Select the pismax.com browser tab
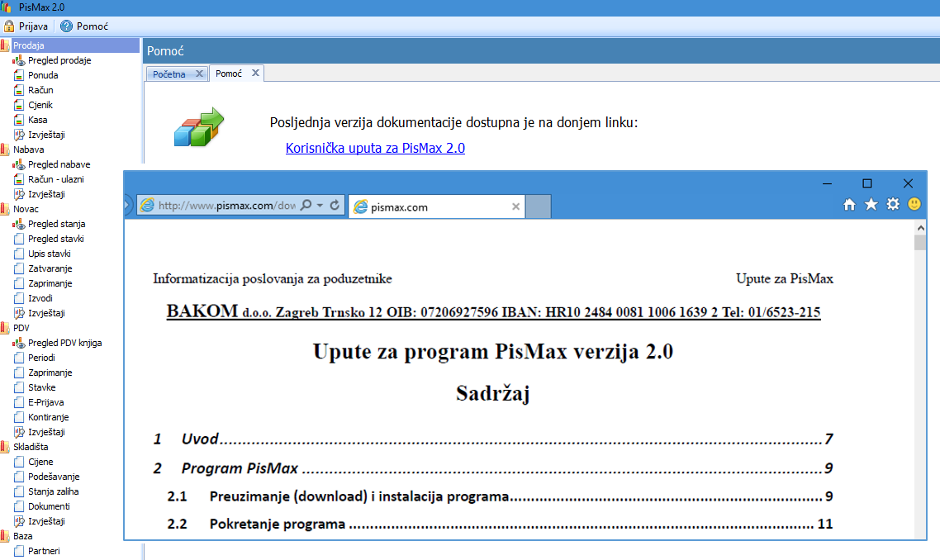The image size is (940, 560). (x=436, y=206)
